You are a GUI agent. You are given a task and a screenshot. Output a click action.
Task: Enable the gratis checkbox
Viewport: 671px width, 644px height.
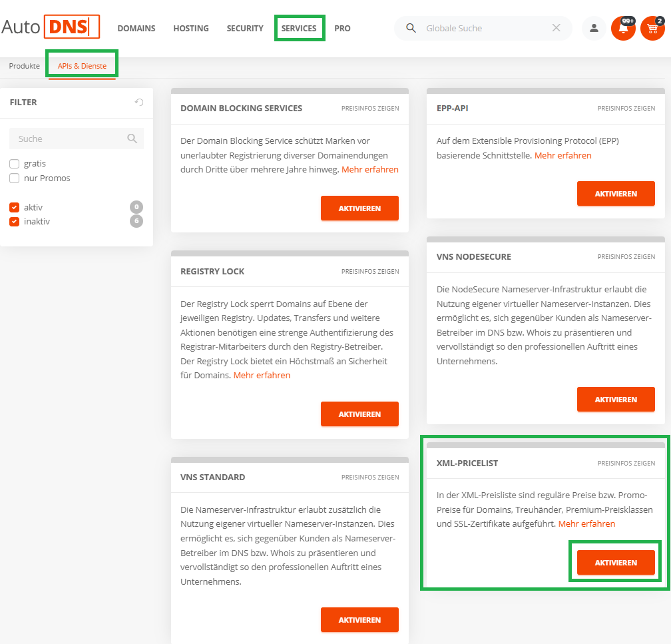tap(14, 164)
